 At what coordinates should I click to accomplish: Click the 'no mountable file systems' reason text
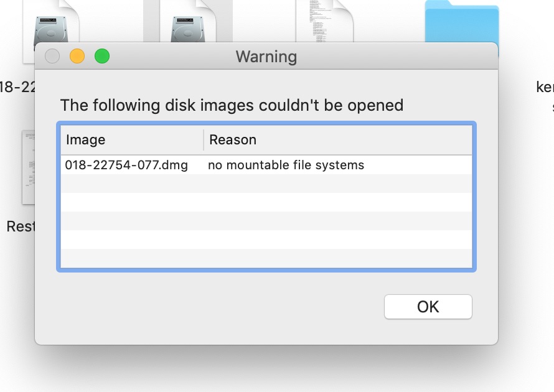pyautogui.click(x=286, y=165)
